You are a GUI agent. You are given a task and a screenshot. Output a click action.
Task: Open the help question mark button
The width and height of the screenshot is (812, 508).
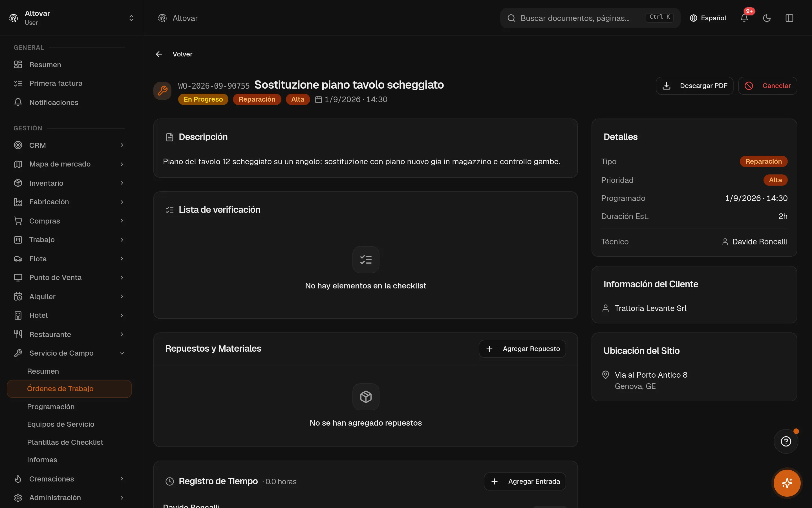pyautogui.click(x=786, y=441)
